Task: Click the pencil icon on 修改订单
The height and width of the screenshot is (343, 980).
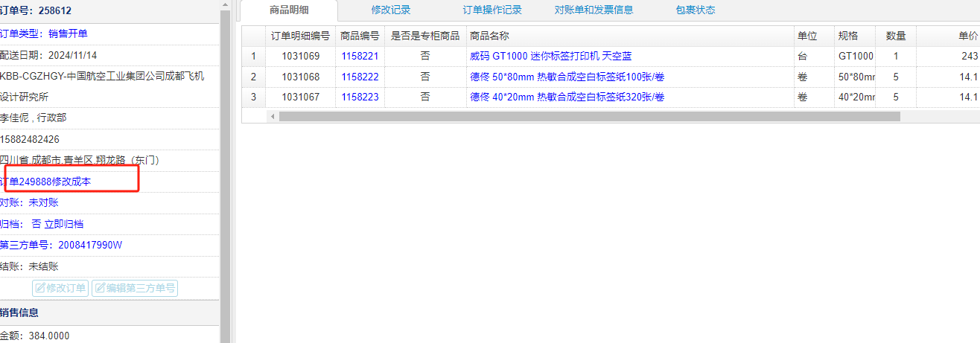Action: click(40, 289)
